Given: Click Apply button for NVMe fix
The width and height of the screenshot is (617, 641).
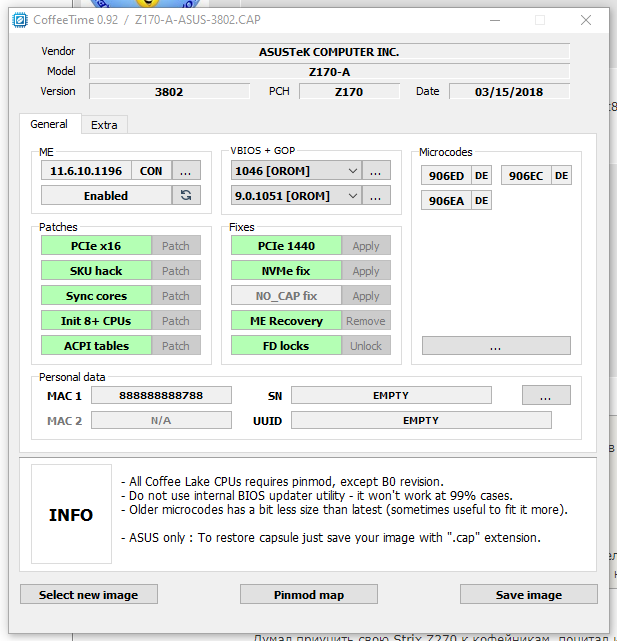Looking at the screenshot, I should coord(366,271).
